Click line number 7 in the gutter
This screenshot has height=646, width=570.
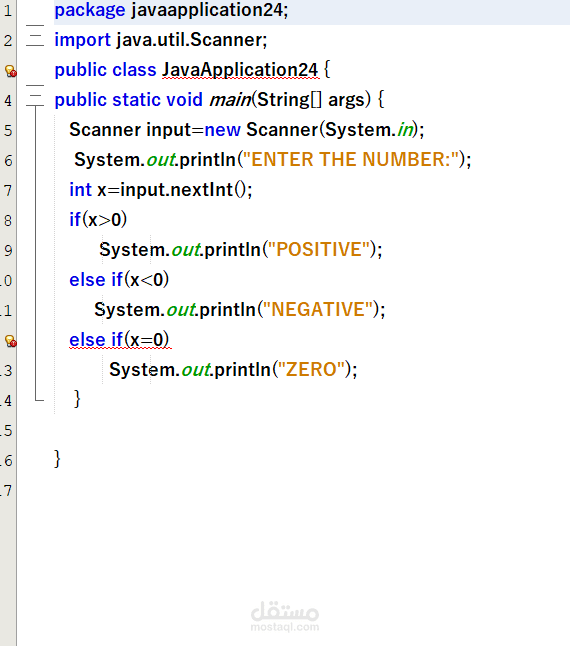point(8,191)
